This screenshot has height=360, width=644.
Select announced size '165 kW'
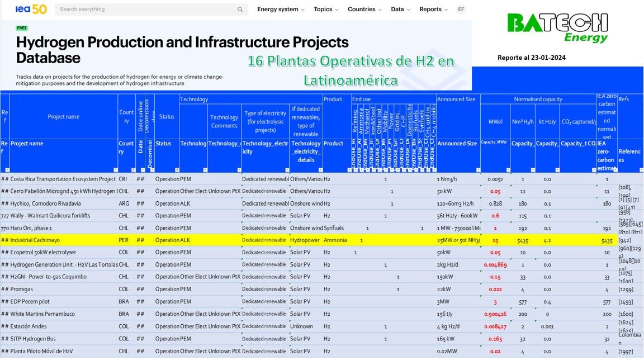coord(458,339)
